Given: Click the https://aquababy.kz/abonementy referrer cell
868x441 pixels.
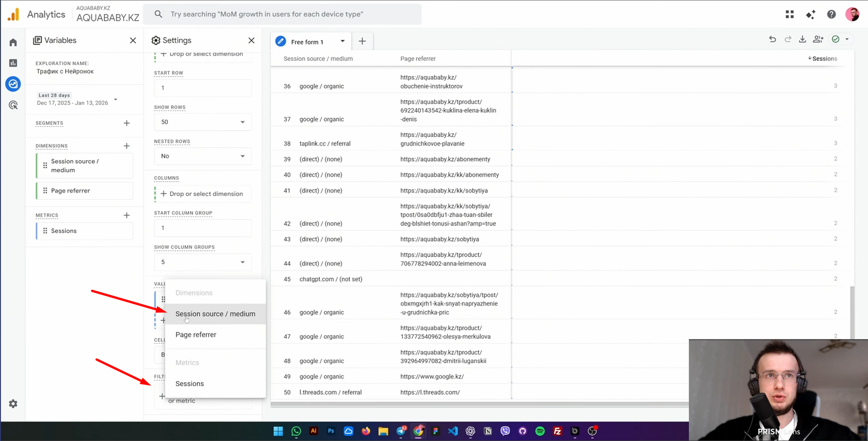Looking at the screenshot, I should click(445, 159).
